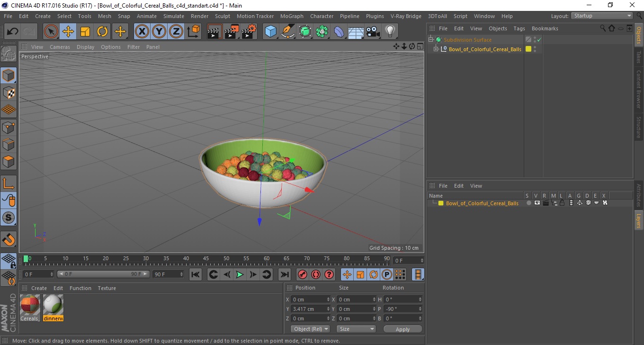Play the animation forwards
This screenshot has height=345, width=644.
[x=240, y=274]
